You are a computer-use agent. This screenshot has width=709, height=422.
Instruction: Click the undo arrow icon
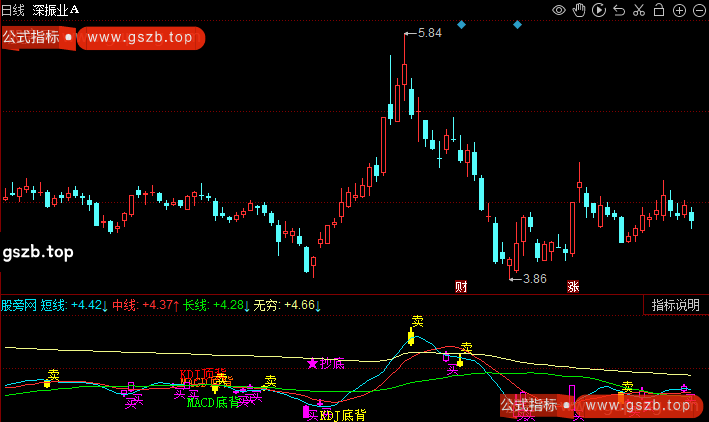[x=618, y=11]
